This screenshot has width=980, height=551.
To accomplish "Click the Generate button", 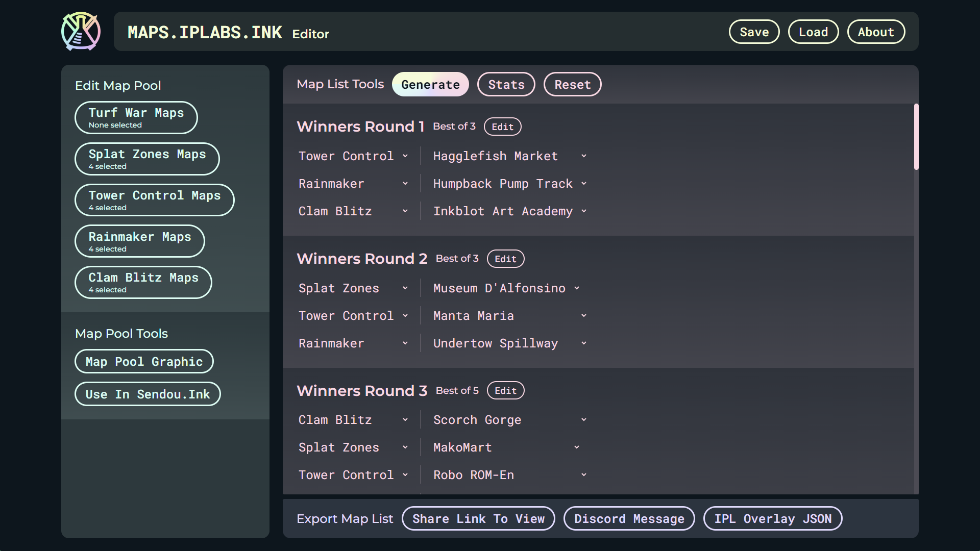I will 430,85.
